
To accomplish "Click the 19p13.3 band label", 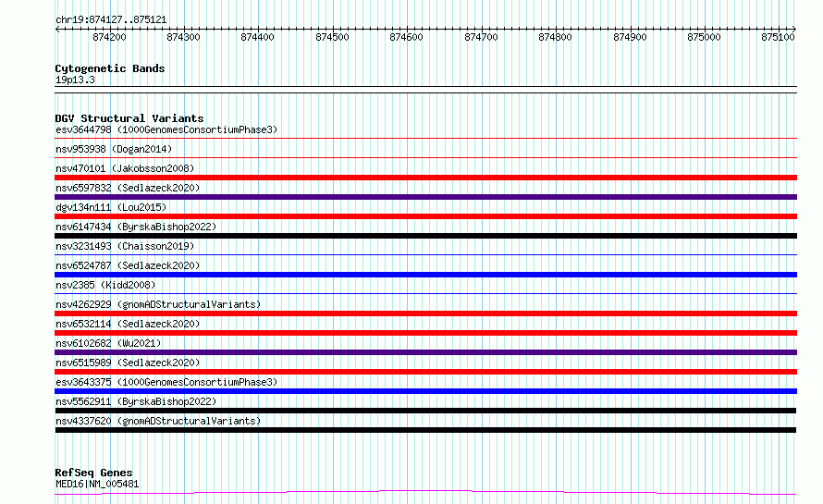I will [75, 80].
